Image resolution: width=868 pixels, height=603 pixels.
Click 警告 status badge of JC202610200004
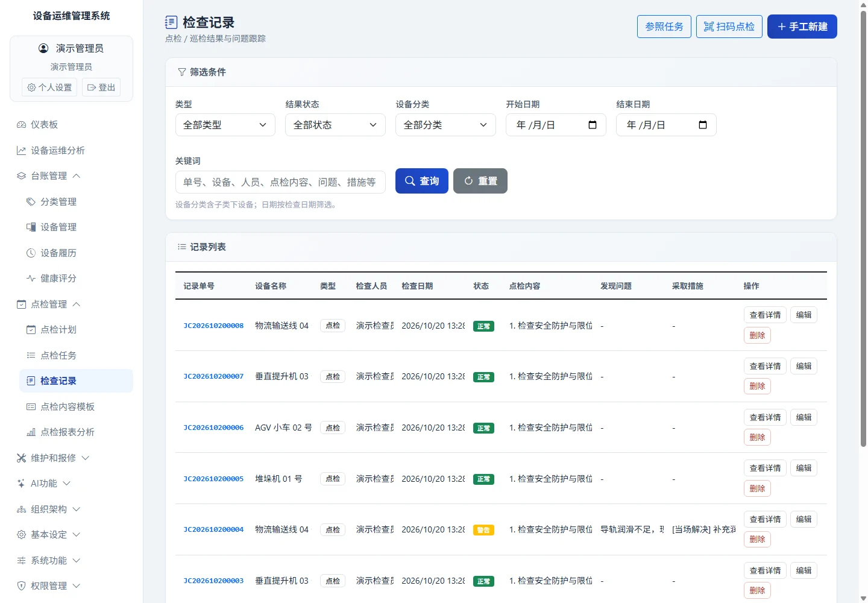(x=483, y=530)
